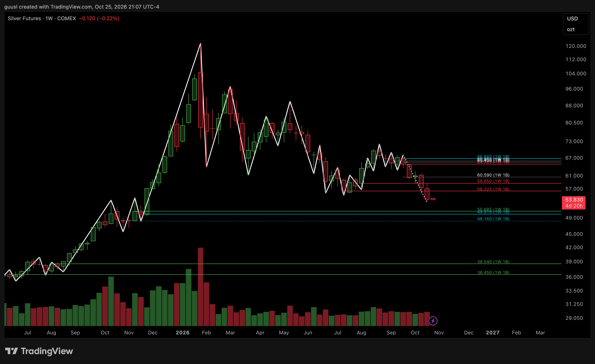Click the 45.000 price axis label

[574, 234]
